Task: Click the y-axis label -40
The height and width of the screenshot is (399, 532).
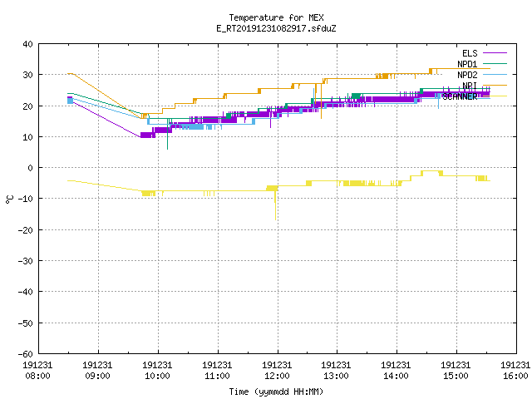Action: pos(26,292)
